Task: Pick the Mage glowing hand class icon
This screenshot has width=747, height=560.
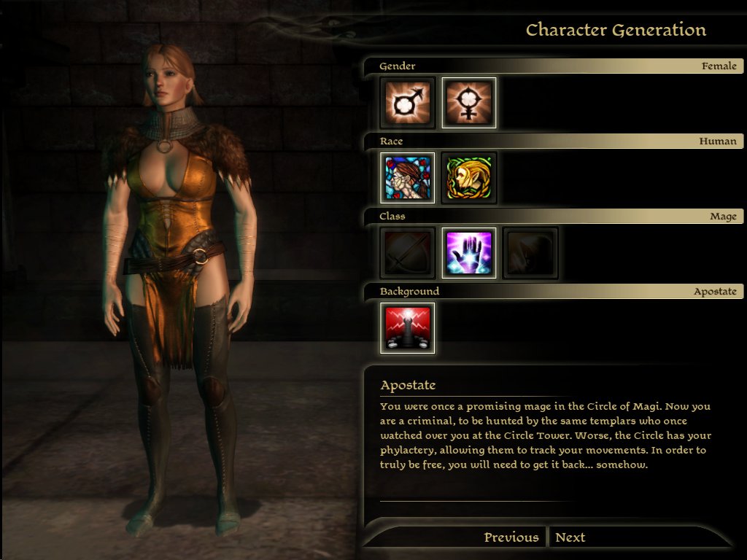Action: 469,253
